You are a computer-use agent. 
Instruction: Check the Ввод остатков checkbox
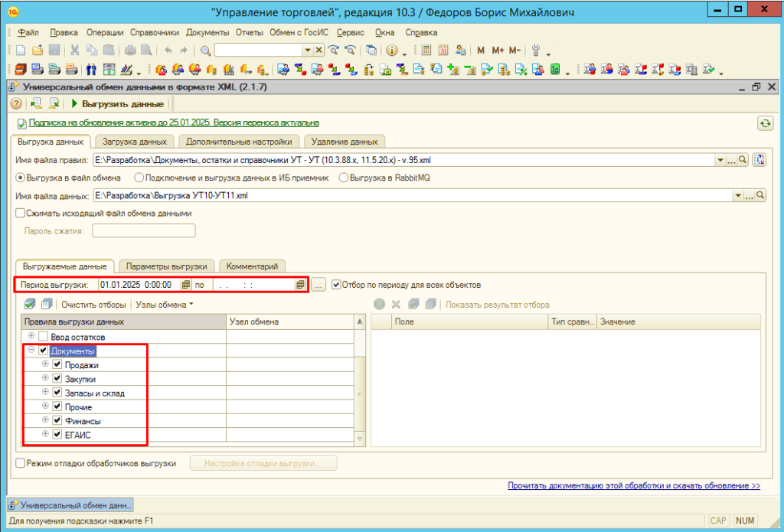pyautogui.click(x=44, y=337)
